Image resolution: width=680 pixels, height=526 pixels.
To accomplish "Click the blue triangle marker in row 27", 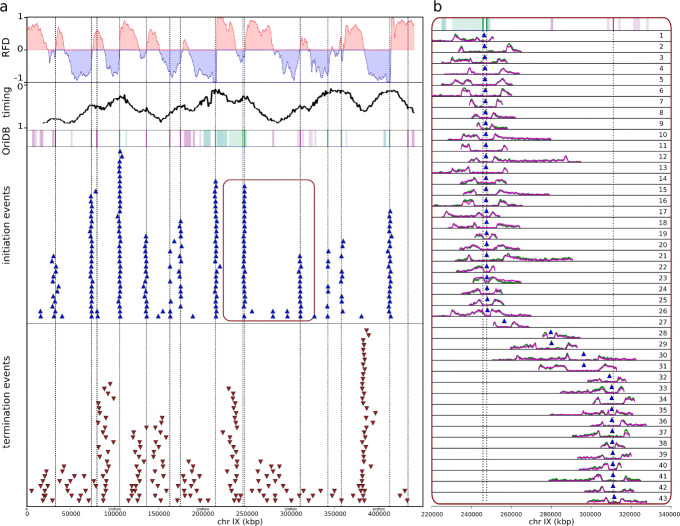I will (504, 321).
